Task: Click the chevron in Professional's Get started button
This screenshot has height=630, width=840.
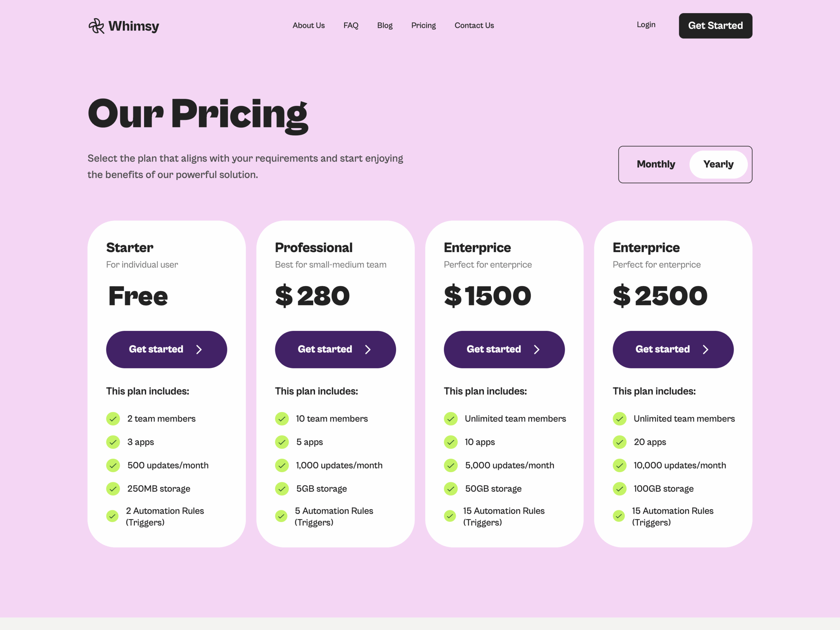Action: point(368,349)
